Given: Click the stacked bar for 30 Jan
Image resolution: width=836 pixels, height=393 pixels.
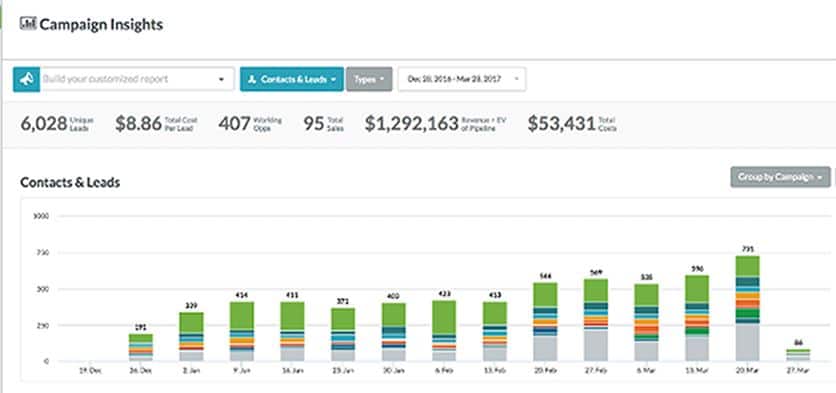Looking at the screenshot, I should (393, 332).
